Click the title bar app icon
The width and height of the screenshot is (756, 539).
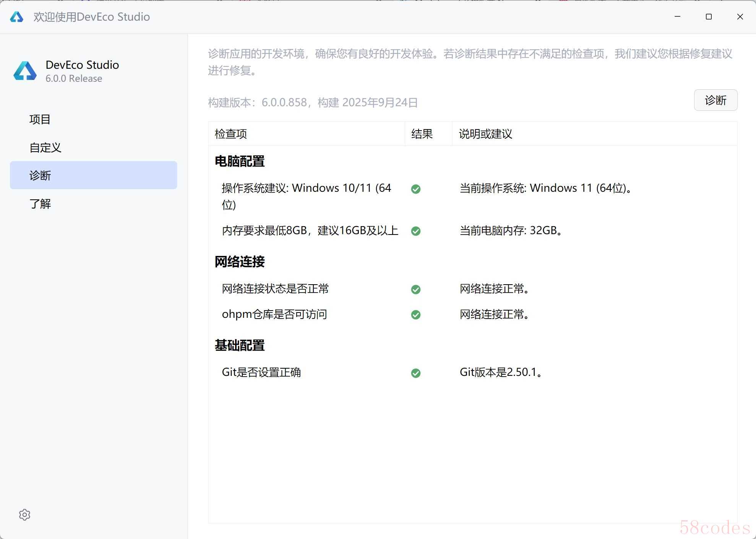tap(16, 17)
